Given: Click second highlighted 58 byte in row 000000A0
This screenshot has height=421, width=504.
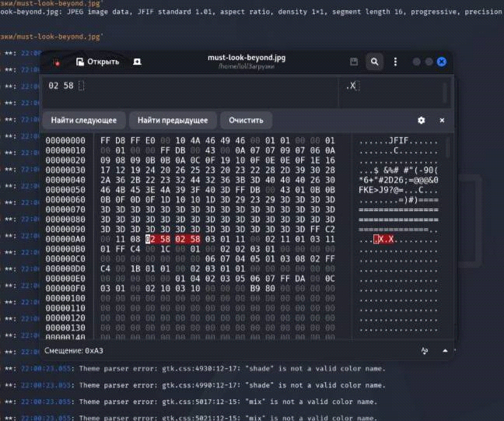Looking at the screenshot, I should pos(195,239).
